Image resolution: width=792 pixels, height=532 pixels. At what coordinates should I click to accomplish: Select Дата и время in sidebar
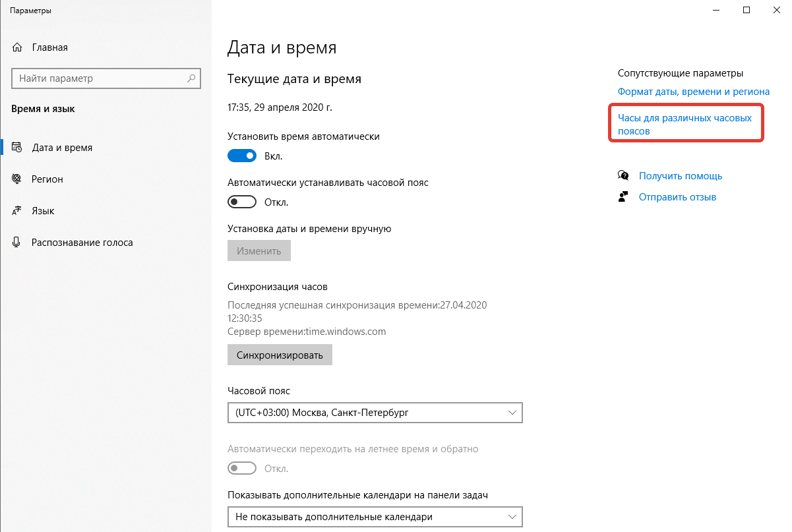[x=106, y=148]
